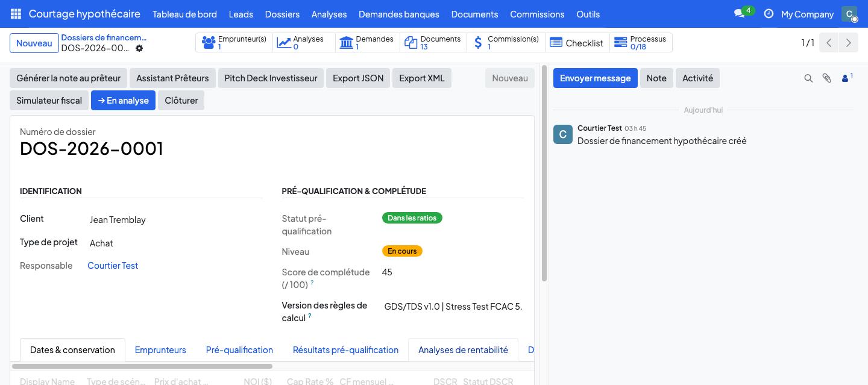Switch to the Résultats pré-qualification tab

[345, 349]
